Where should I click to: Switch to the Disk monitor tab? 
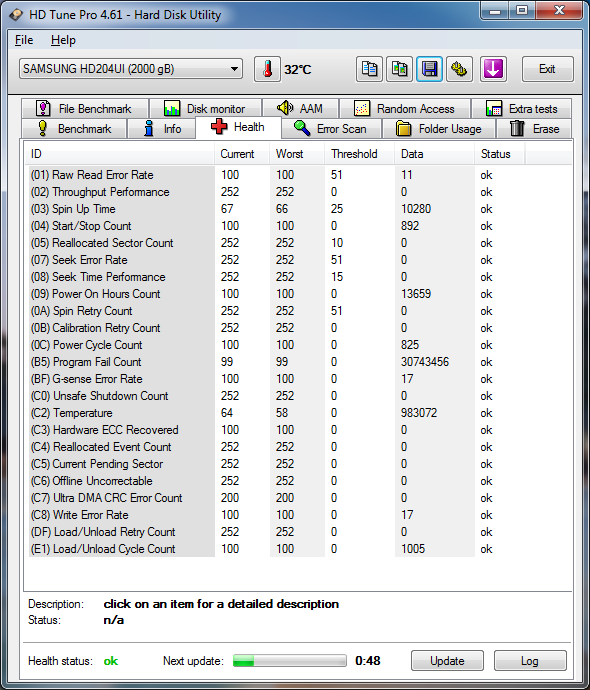click(x=205, y=108)
